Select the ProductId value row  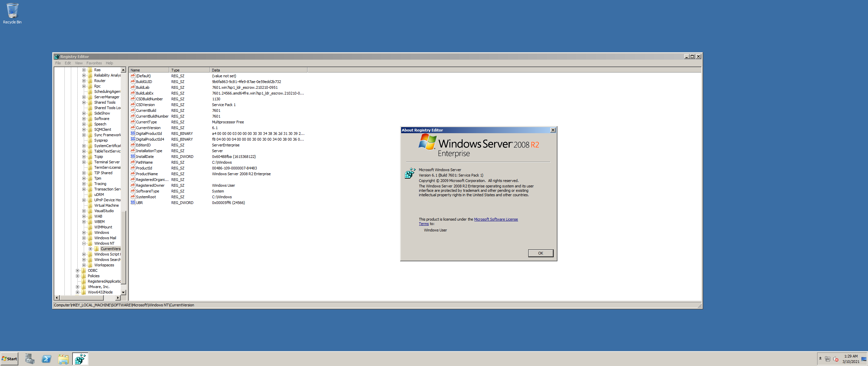coord(218,168)
